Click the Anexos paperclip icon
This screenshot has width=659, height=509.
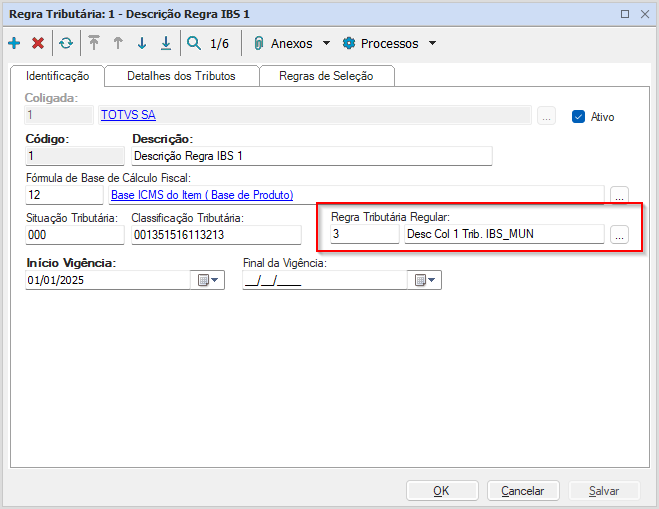click(x=259, y=43)
